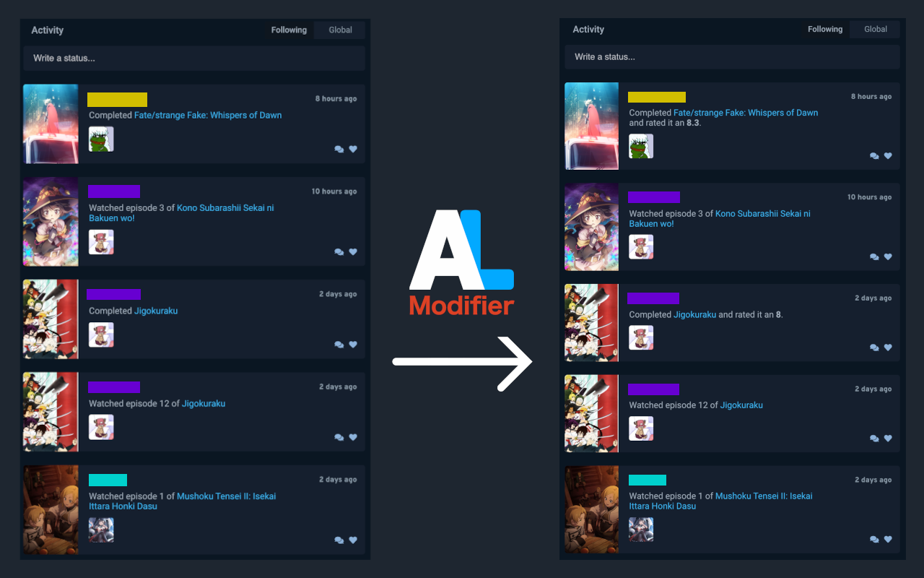This screenshot has height=578, width=924.
Task: Like the Completed Jigokuraku post in left feed
Action: coord(353,345)
